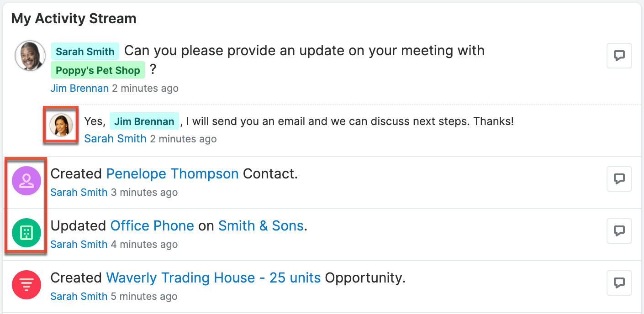Click the Sarah Smith mention tag
The image size is (644, 314).
(85, 52)
